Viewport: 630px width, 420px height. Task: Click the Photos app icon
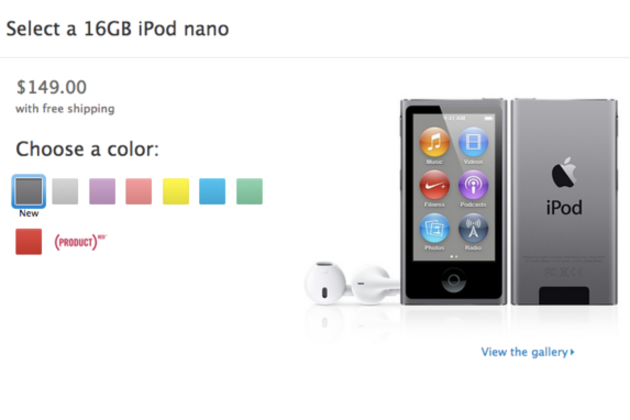click(x=434, y=228)
